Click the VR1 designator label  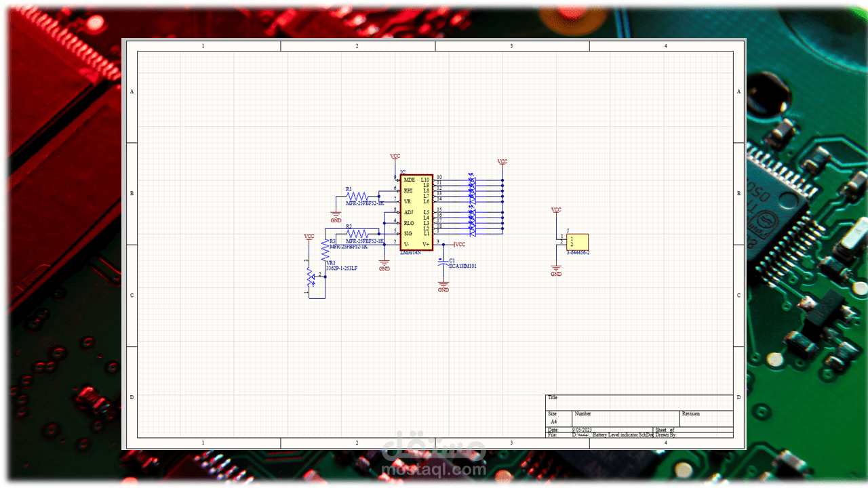click(x=331, y=263)
